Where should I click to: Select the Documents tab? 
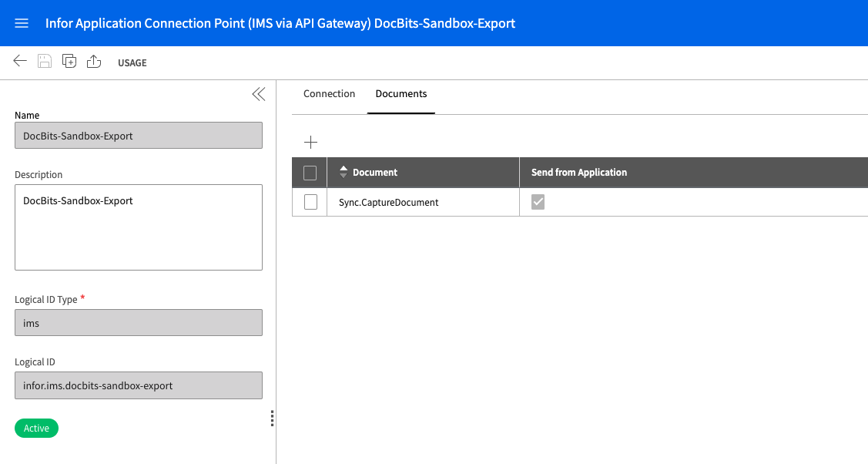pyautogui.click(x=401, y=94)
